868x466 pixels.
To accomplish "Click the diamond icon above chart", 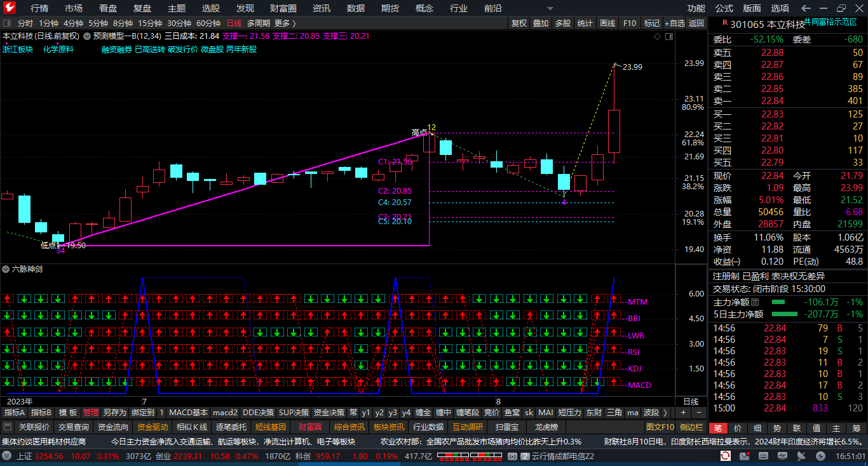I will (657, 37).
